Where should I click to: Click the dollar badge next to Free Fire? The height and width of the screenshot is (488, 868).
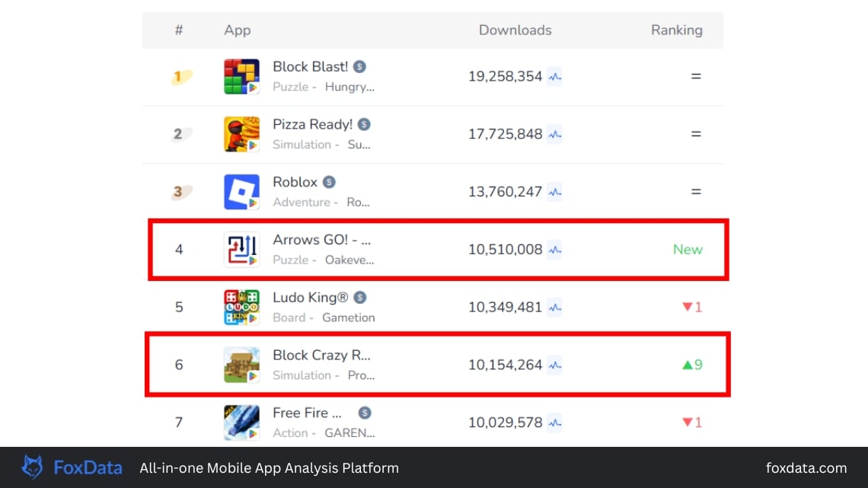(x=364, y=413)
